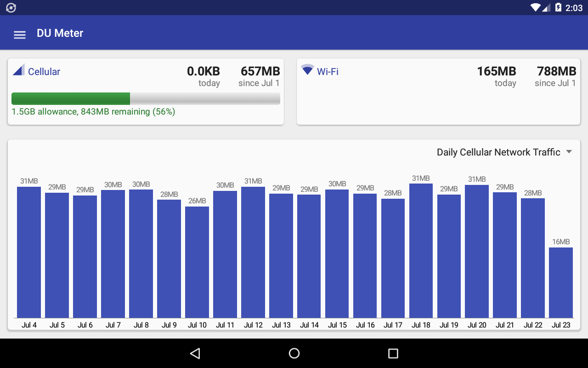
Task: Tap the Wi-Fi signal icon
Action: click(307, 70)
